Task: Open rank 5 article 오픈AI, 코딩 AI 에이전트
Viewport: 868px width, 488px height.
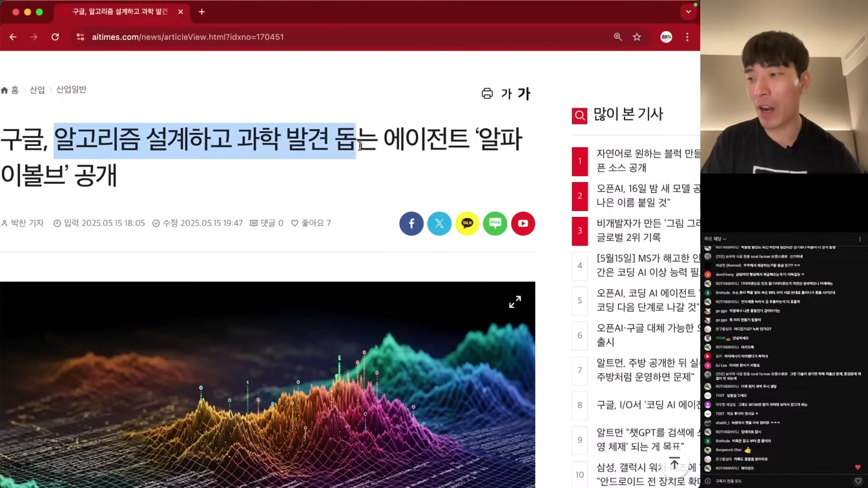Action: click(648, 300)
